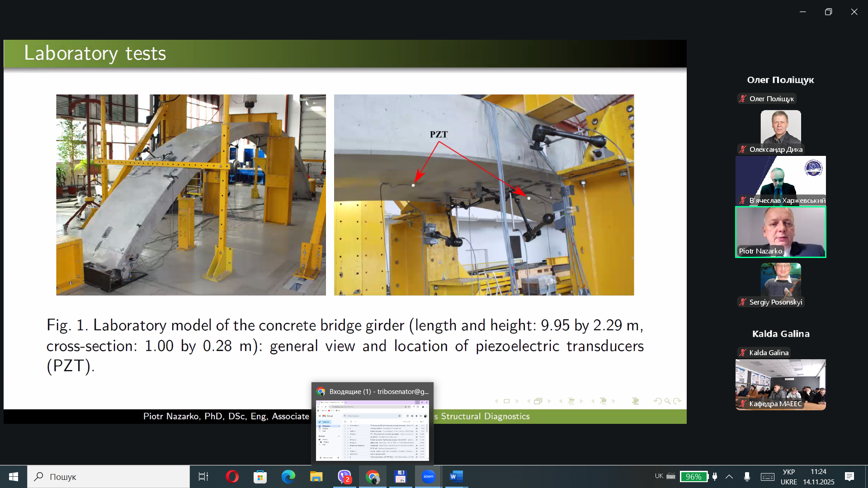This screenshot has width=868, height=488.
Task: Open the Входящие Chrome window preview thumbnail
Action: pos(372,430)
